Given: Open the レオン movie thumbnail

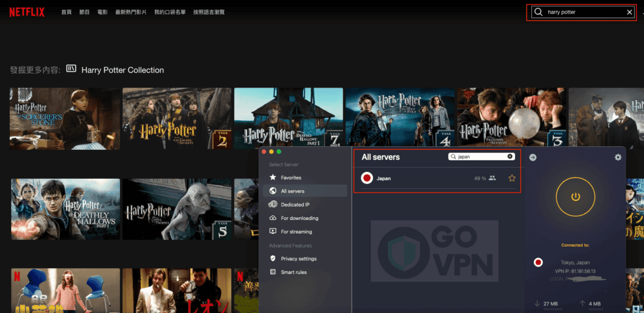Looking at the screenshot, I should 177,290.
